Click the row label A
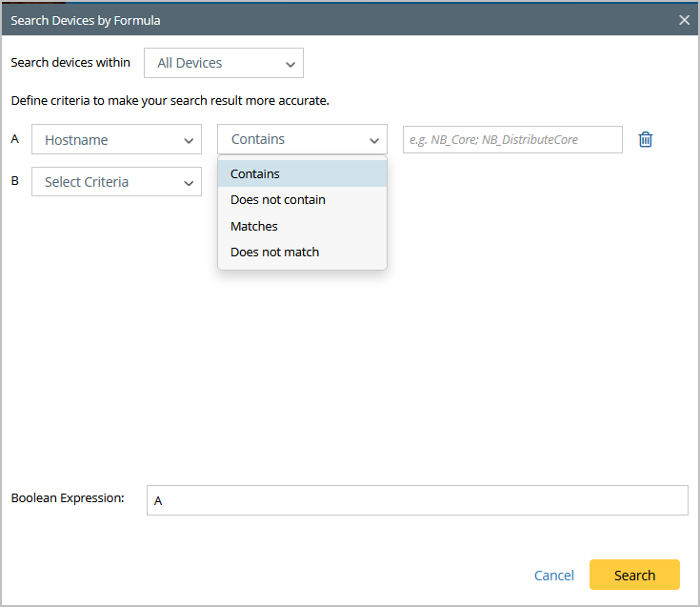 pyautogui.click(x=14, y=139)
